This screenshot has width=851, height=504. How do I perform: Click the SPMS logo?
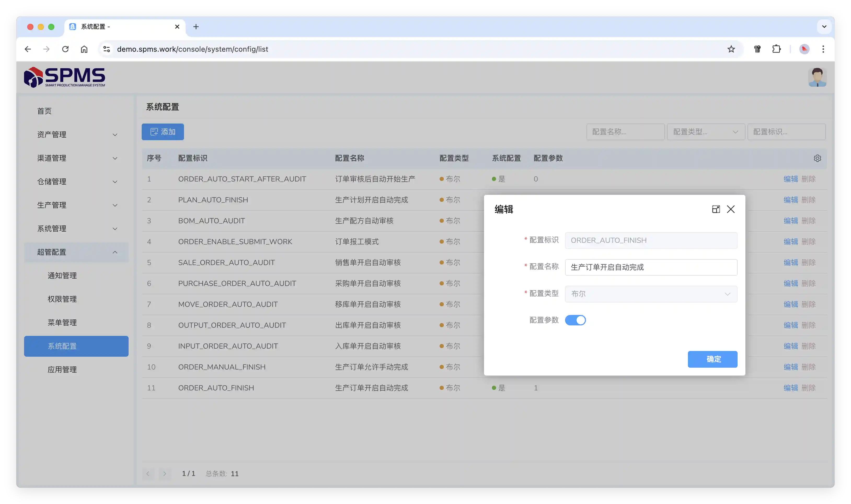click(x=65, y=78)
